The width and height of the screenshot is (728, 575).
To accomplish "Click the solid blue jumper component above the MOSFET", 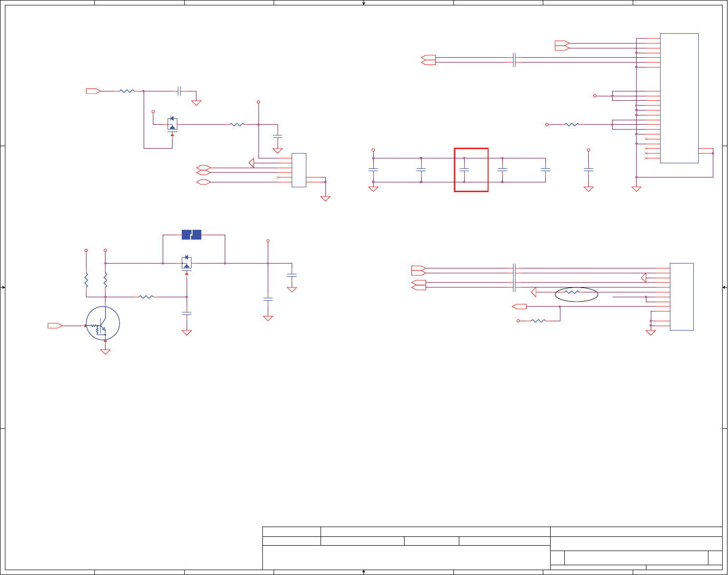I will (x=192, y=235).
